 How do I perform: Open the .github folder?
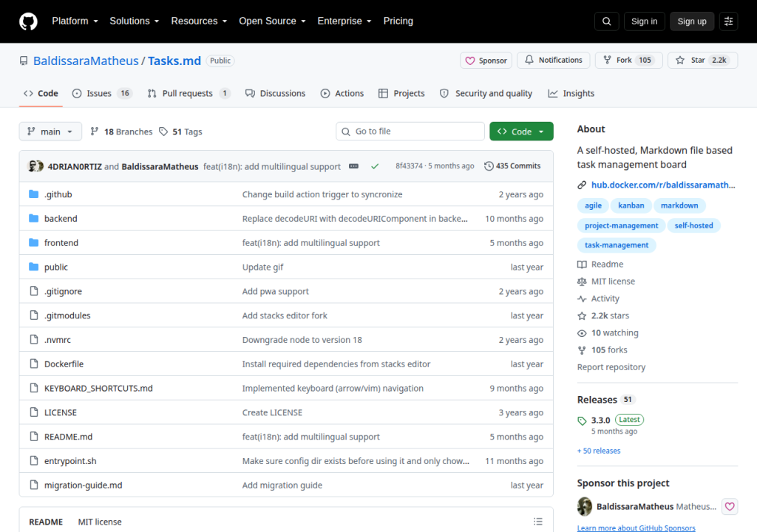click(x=58, y=194)
